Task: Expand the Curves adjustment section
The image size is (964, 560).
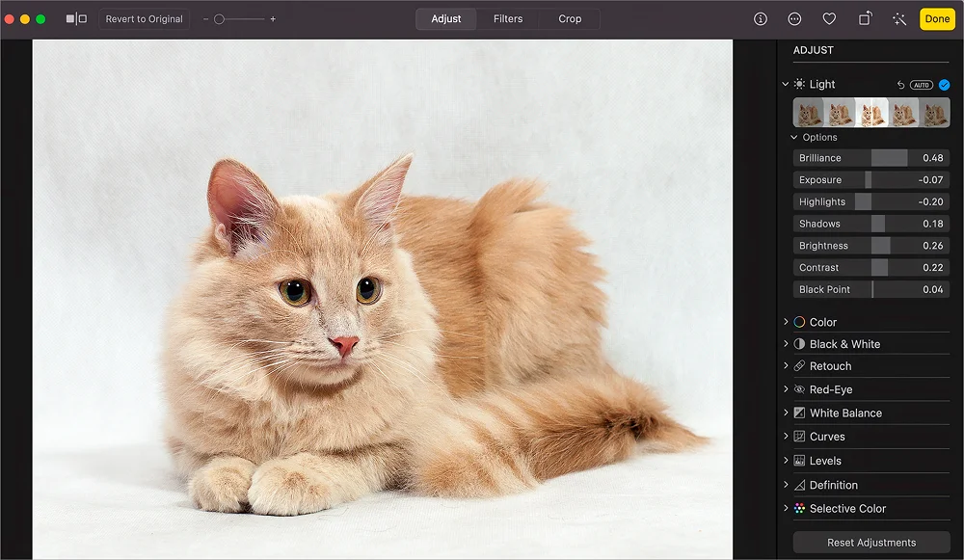Action: [x=786, y=437]
